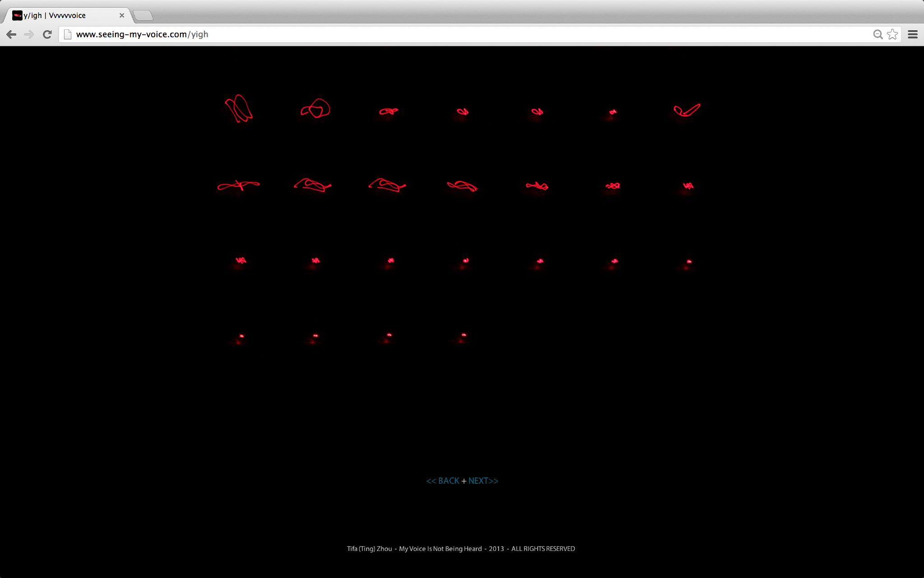The width and height of the screenshot is (924, 578).
Task: Open the second row's second angular squiggle thumbnail
Action: (x=313, y=185)
